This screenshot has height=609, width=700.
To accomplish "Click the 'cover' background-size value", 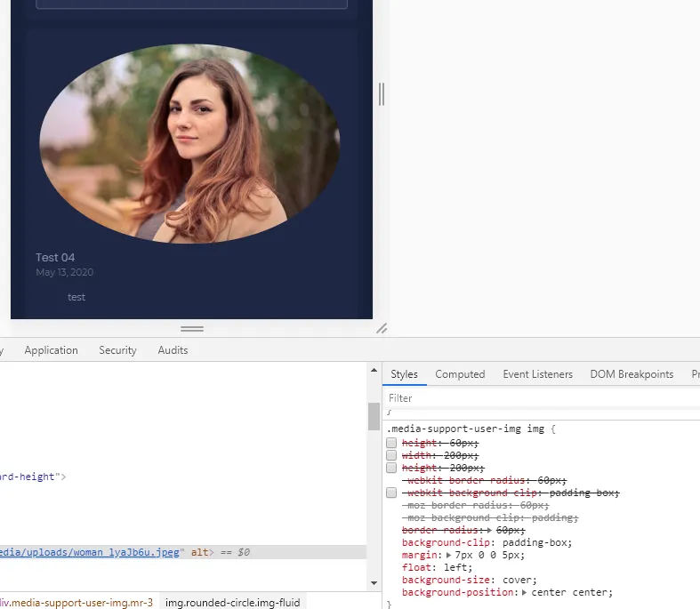I will [517, 580].
